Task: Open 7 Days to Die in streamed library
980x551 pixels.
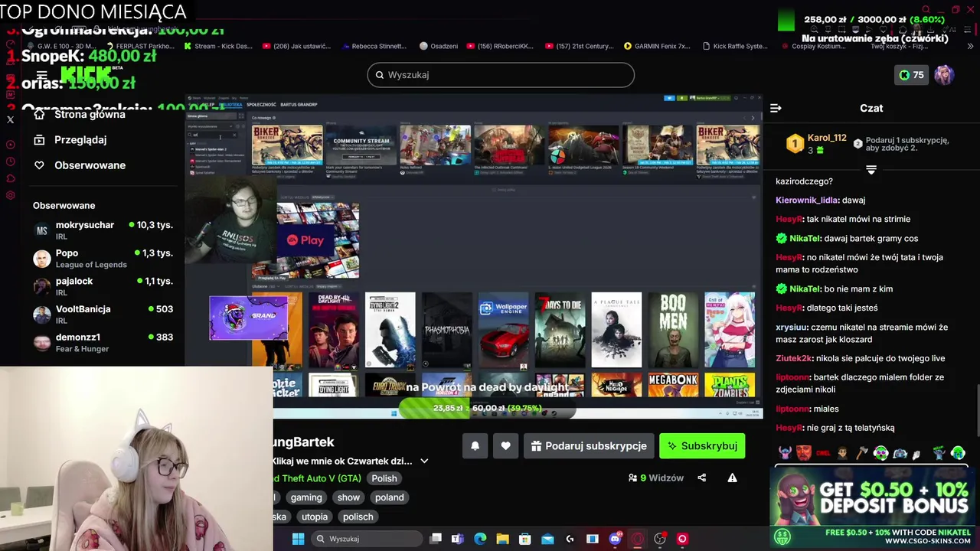Action: [560, 330]
